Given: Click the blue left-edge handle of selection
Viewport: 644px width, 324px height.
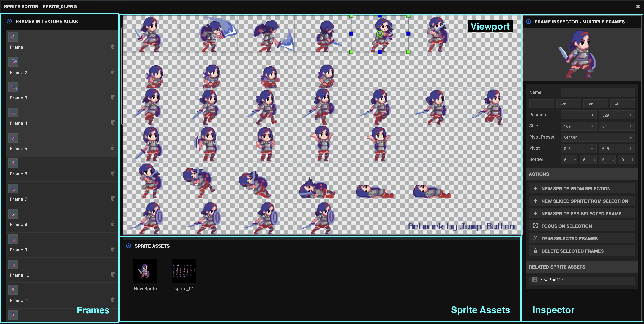Looking at the screenshot, I should (x=351, y=34).
